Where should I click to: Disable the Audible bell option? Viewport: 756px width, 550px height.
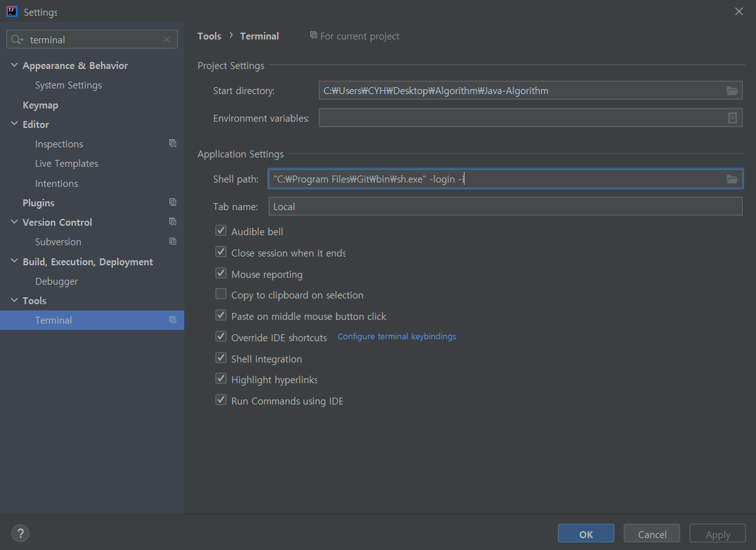[x=221, y=230]
